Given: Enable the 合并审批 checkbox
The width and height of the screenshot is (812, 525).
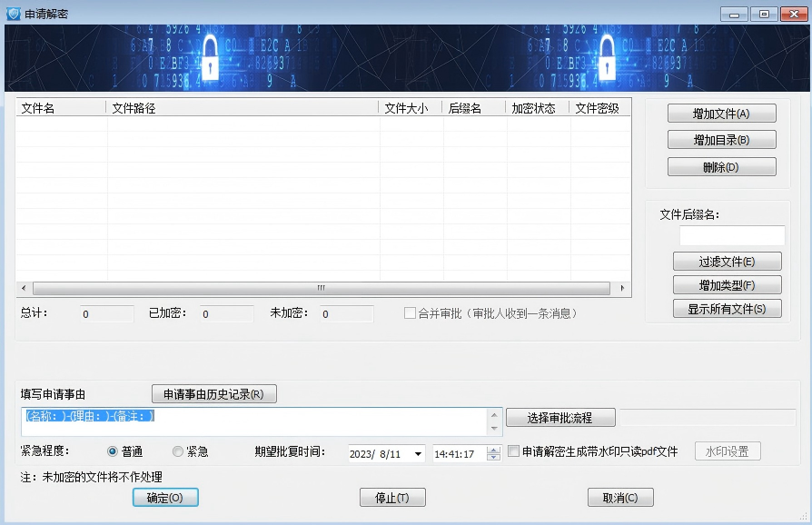Looking at the screenshot, I should (410, 312).
